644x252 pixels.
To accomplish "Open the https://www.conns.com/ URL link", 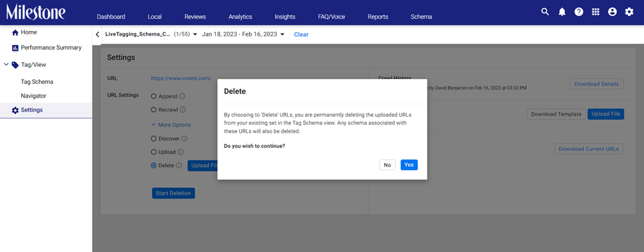I will 181,78.
